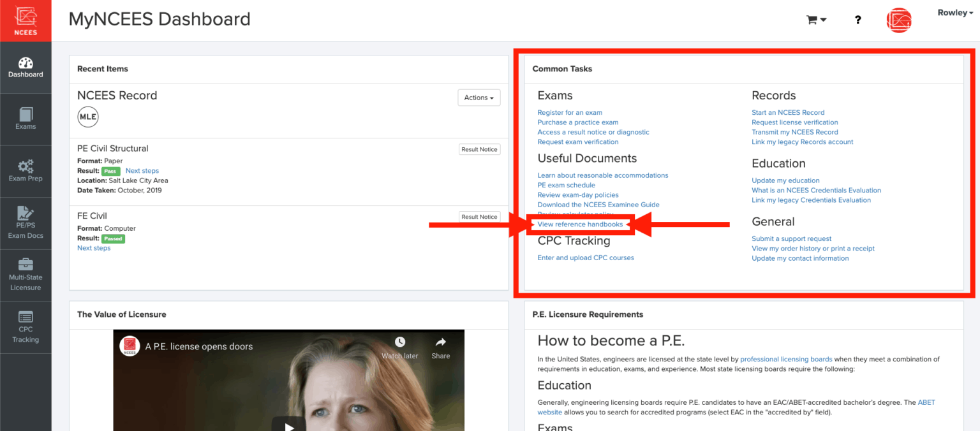Open the View reference handbooks link

coord(581,224)
